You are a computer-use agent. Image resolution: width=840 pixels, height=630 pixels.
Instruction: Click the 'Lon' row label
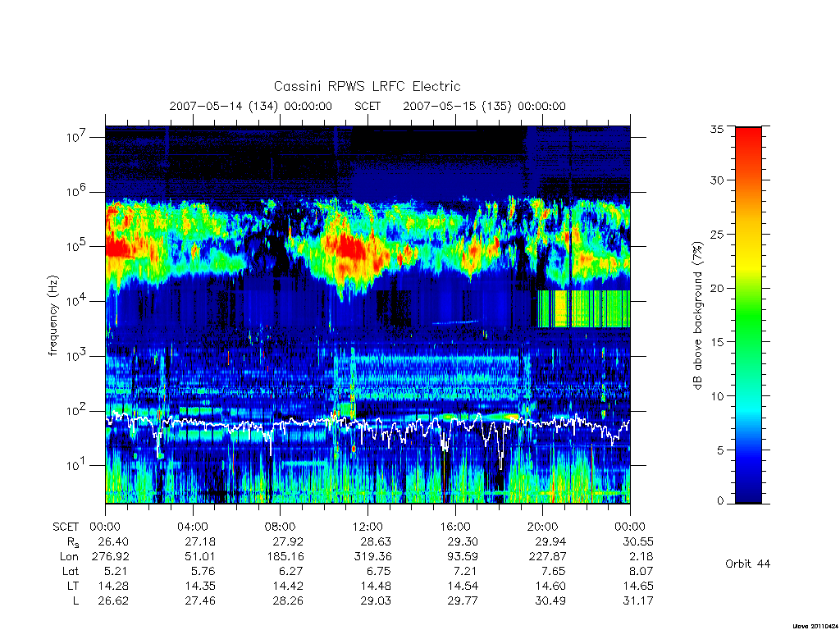point(69,557)
